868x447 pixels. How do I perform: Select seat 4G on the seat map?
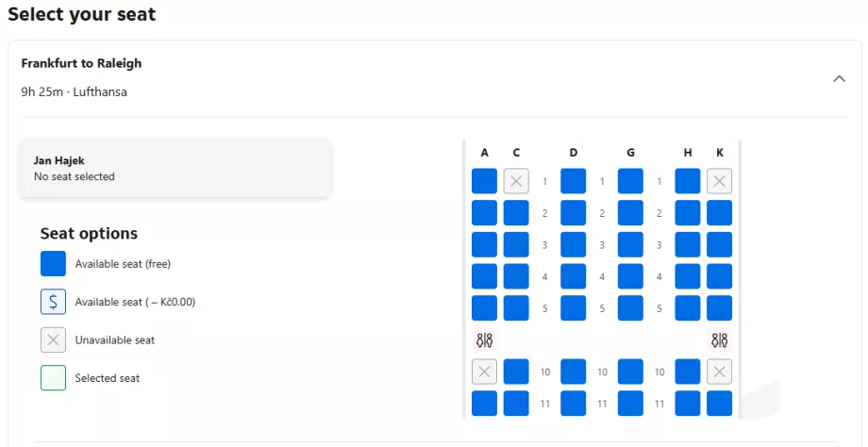click(630, 276)
